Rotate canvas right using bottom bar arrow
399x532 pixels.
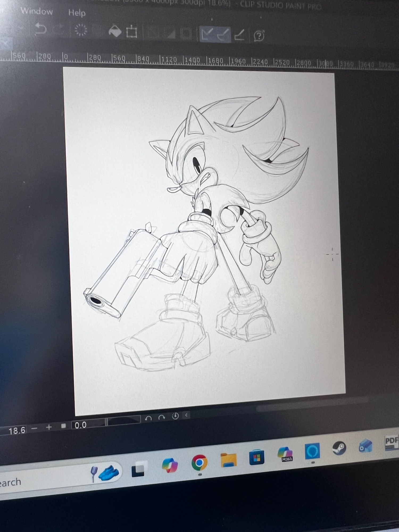pyautogui.click(x=161, y=418)
